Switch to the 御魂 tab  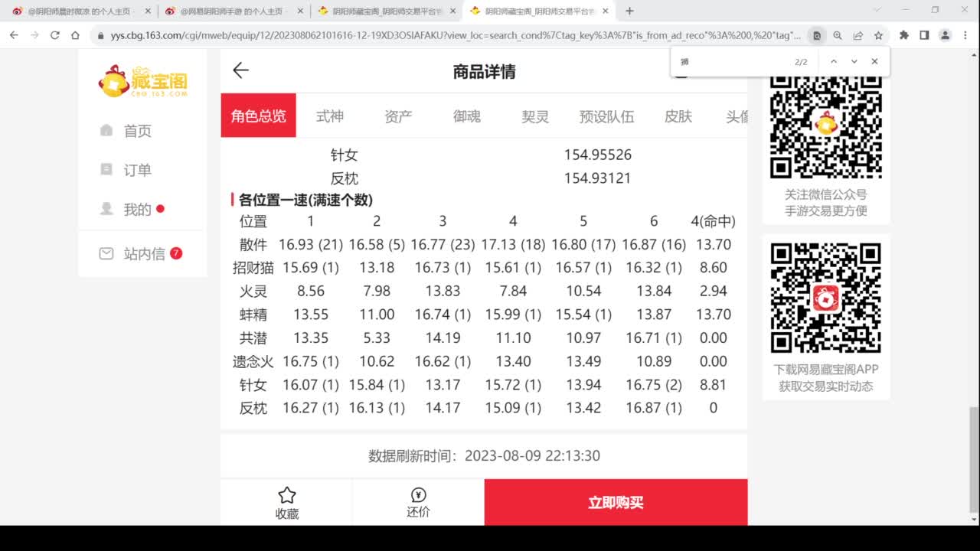pos(467,116)
